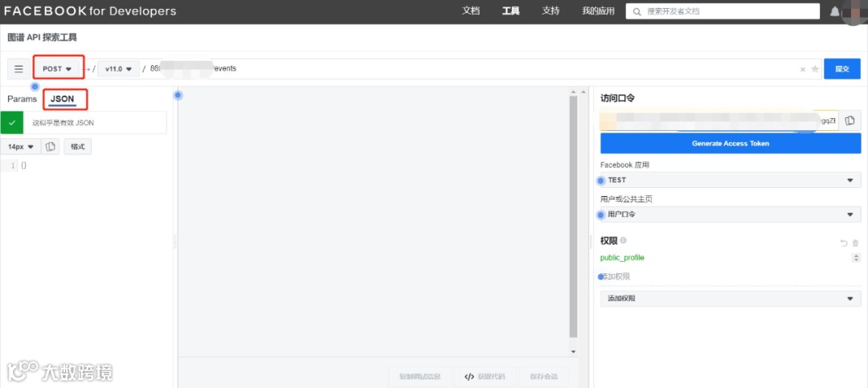
Task: Click the response scrollbar down arrow
Action: 574,352
